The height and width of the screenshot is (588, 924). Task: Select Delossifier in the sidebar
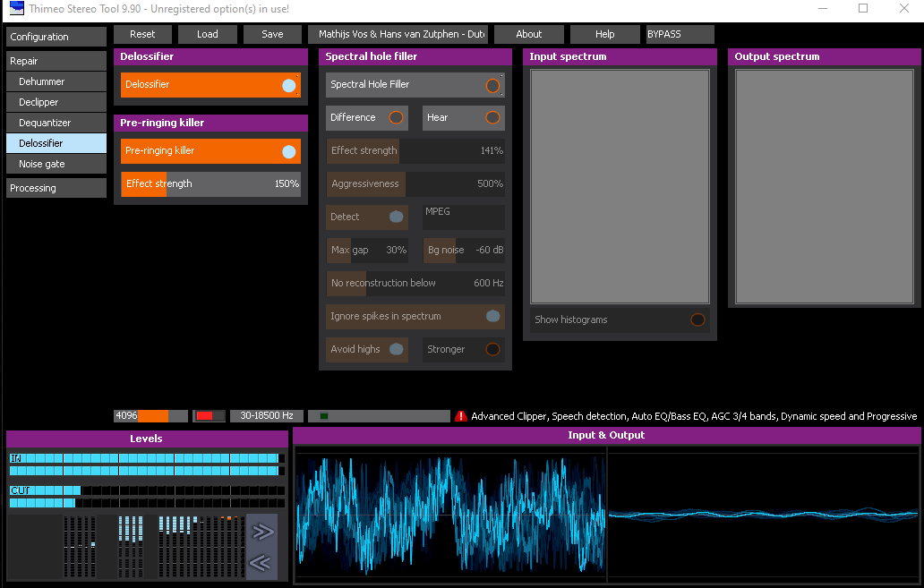[56, 143]
